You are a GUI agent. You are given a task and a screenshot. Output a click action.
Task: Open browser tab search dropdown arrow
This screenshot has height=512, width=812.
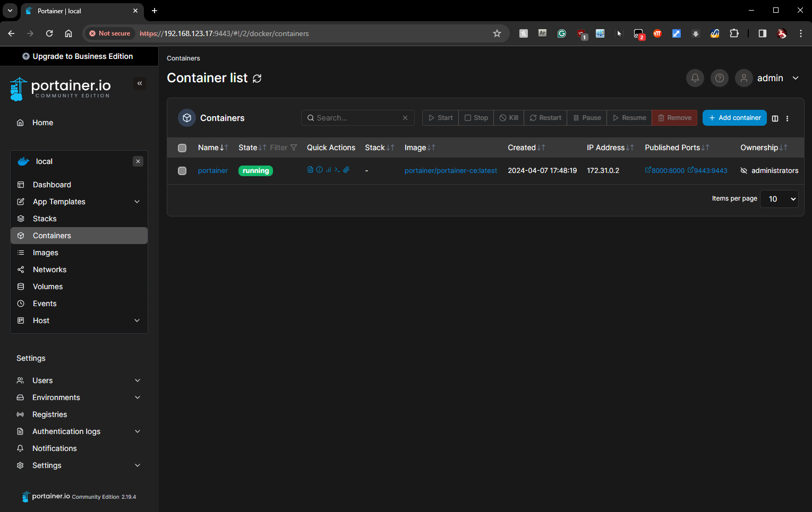(x=10, y=11)
